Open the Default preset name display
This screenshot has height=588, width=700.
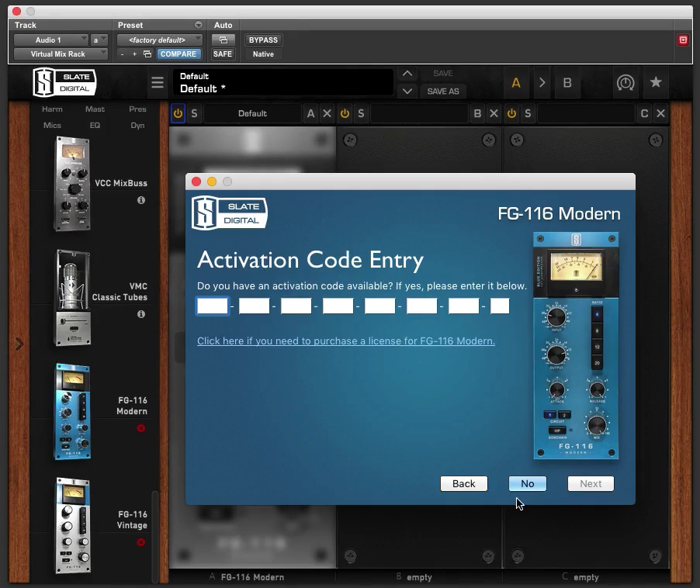(283, 82)
